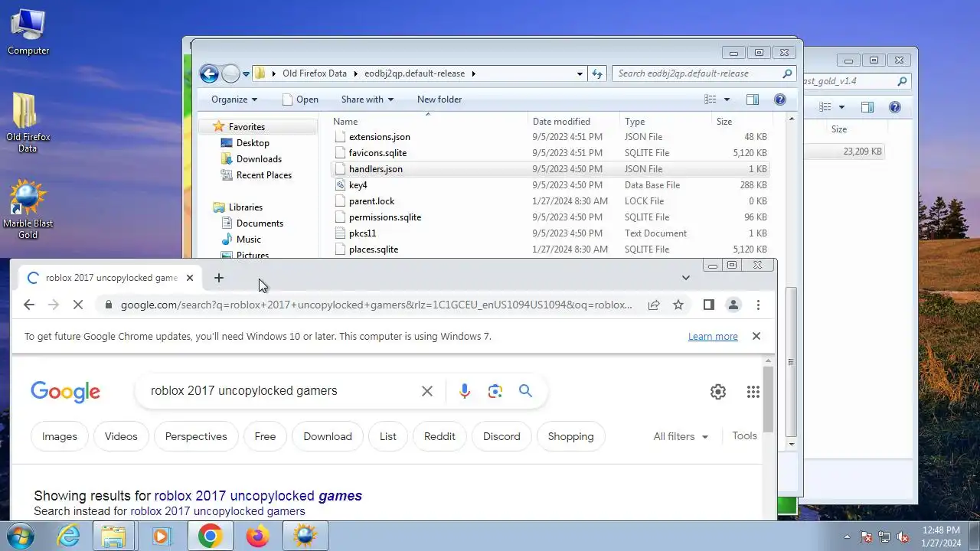This screenshot has width=980, height=551.
Task: Open Chrome profile icon
Action: click(x=733, y=305)
